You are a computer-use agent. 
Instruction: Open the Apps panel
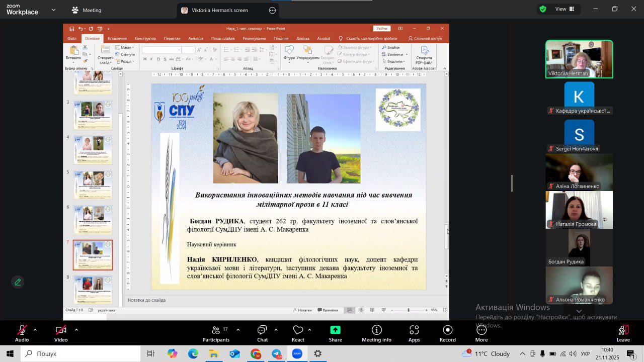click(414, 333)
